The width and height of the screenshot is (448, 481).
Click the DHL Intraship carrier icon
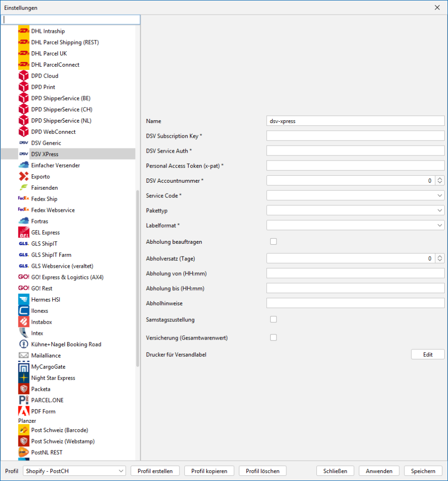coord(24,31)
